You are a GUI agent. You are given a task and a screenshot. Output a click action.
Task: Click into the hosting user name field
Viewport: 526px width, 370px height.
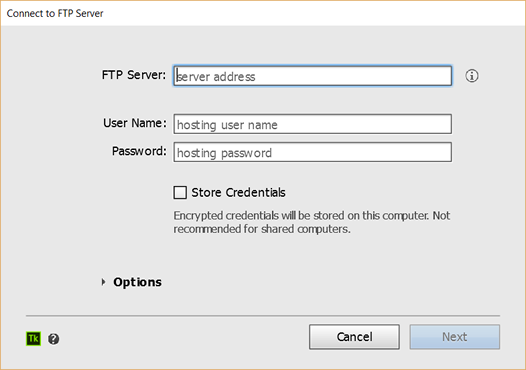point(313,124)
